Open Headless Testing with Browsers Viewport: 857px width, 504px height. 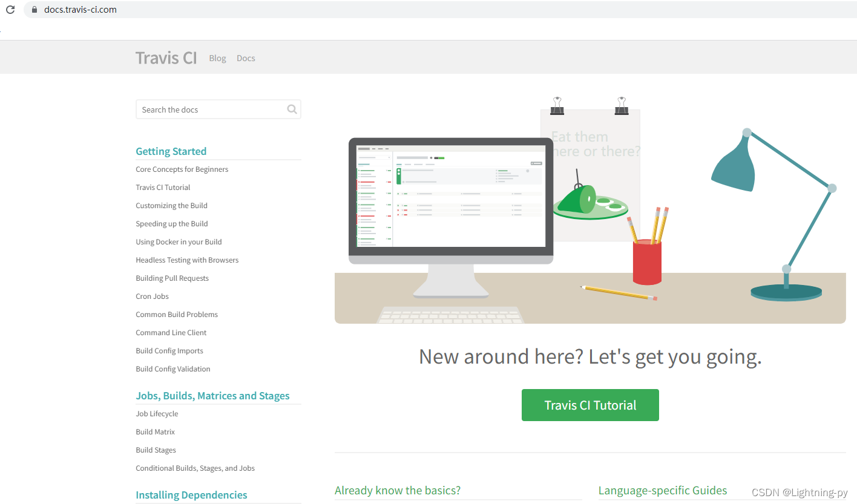tap(187, 260)
